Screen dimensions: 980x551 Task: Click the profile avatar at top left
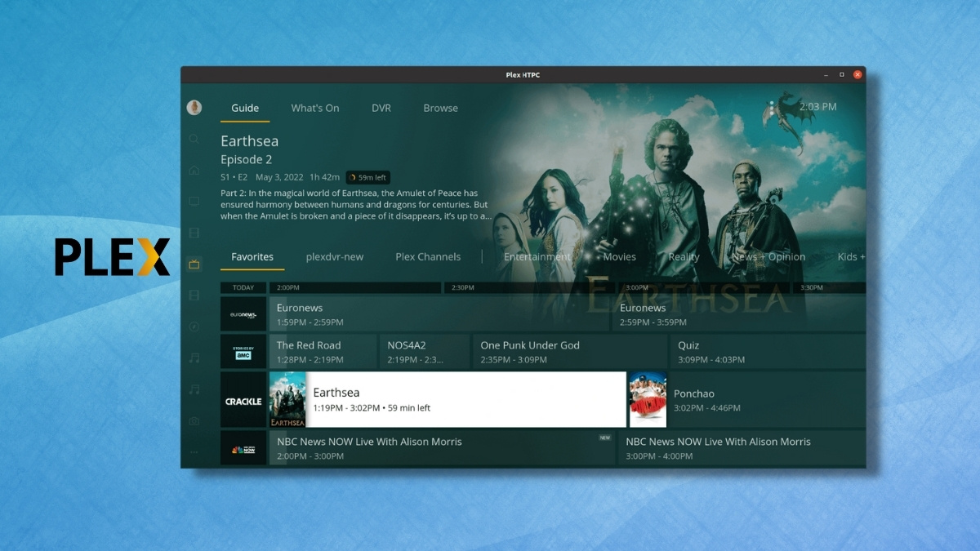[x=194, y=107]
